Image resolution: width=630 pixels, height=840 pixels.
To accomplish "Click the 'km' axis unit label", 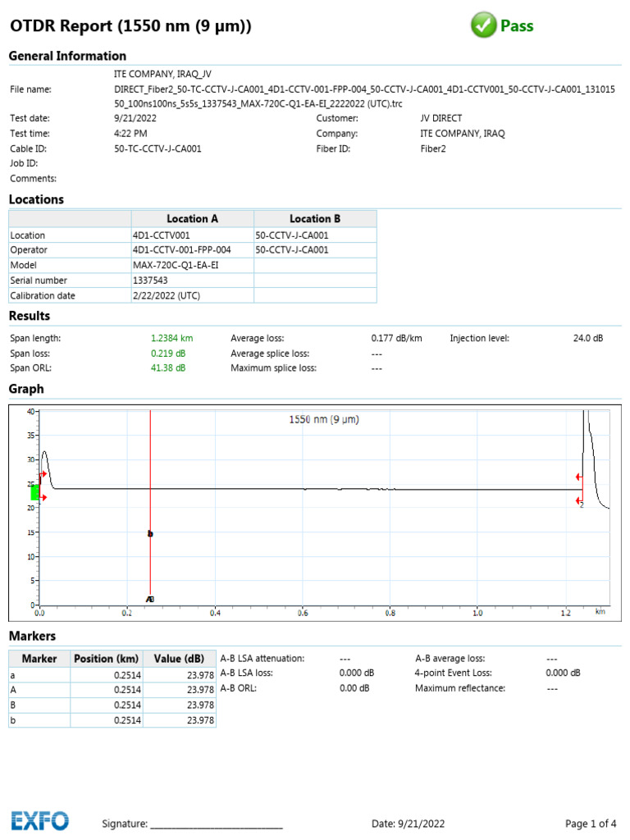I will (600, 611).
